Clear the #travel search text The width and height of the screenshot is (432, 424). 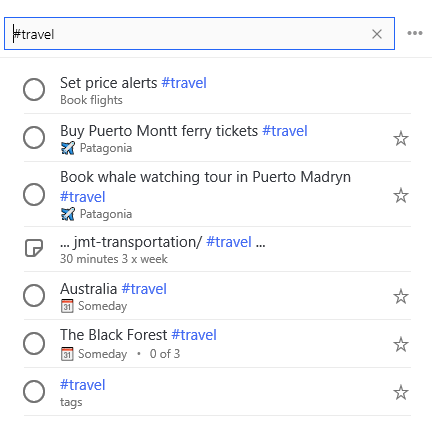(377, 34)
